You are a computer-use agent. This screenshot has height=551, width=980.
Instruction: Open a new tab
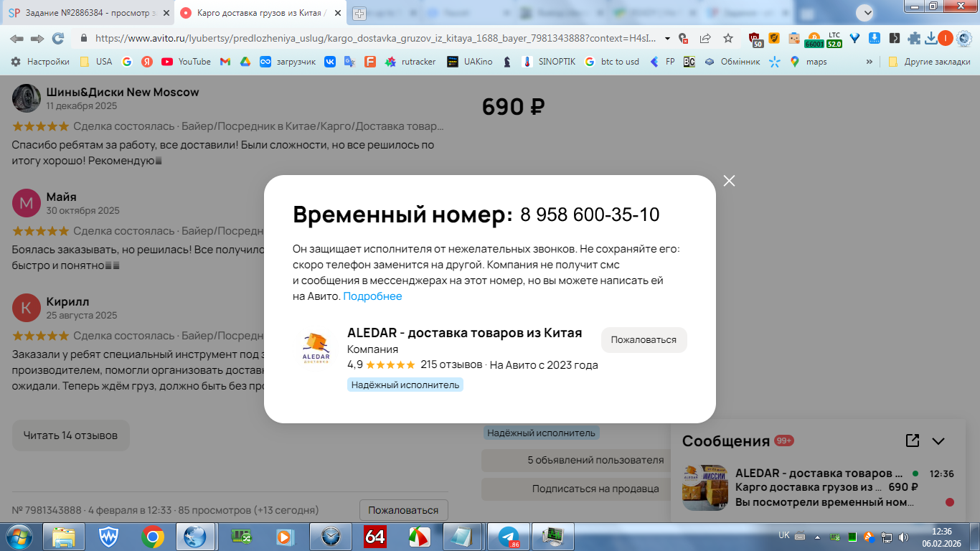click(x=359, y=13)
